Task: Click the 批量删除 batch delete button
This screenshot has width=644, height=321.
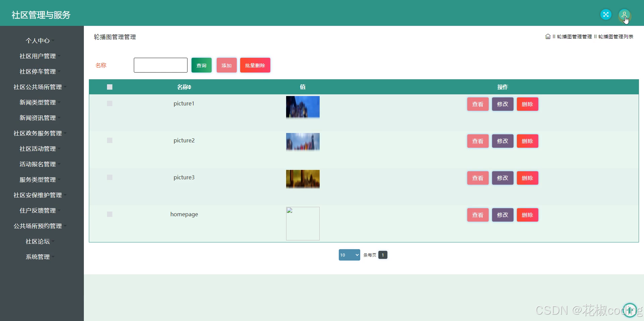Action: pos(255,65)
